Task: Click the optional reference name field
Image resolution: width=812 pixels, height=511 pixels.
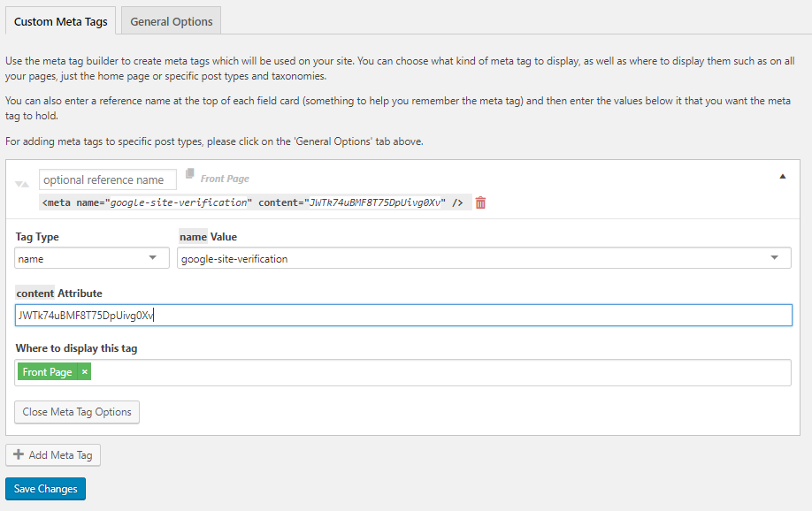Action: (x=107, y=179)
